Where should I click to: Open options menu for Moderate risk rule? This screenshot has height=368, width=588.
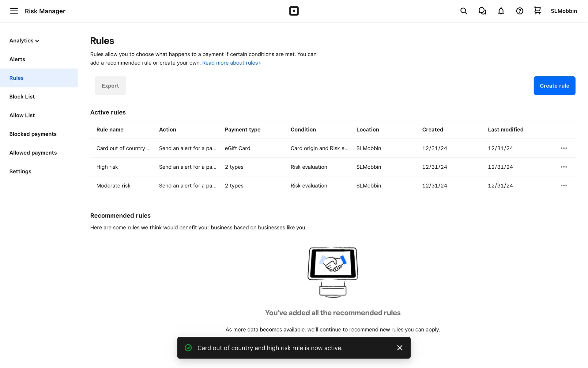(x=563, y=186)
